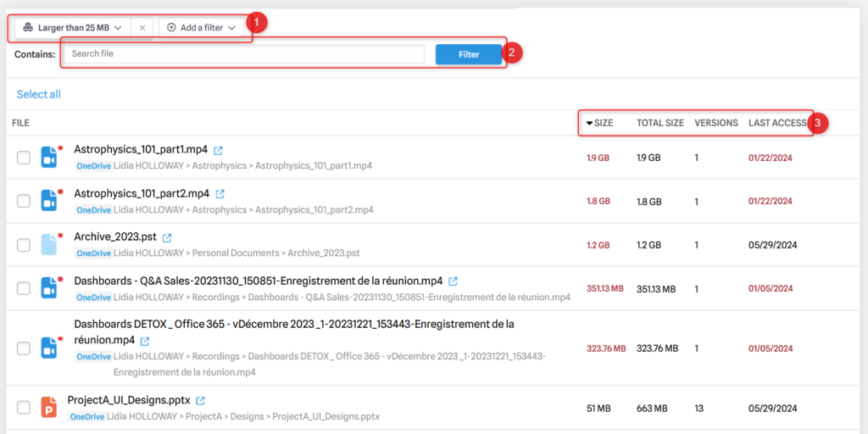Tick the checkbox next to Archive_2023.pst
Viewport: 868px width, 434px height.
[x=24, y=245]
